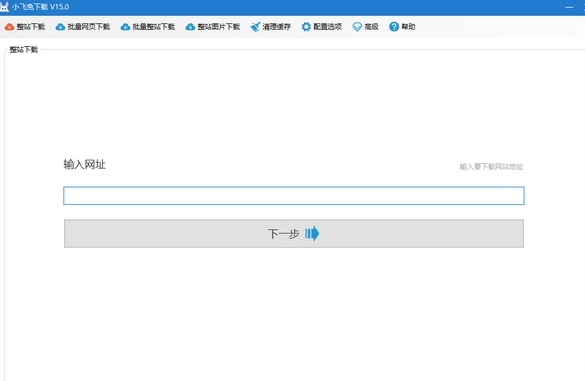Choose 整站图片下载 text in toolbar
The height and width of the screenshot is (381, 585).
click(x=219, y=27)
